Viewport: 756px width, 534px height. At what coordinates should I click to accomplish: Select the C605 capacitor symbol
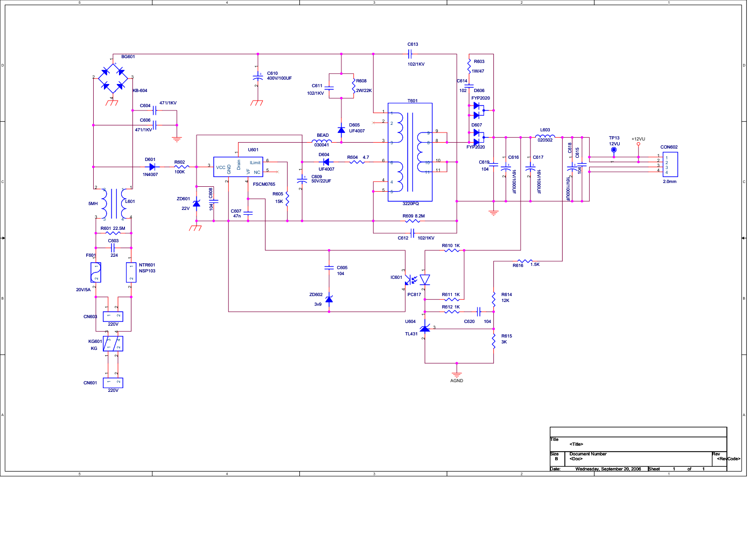[x=329, y=268]
